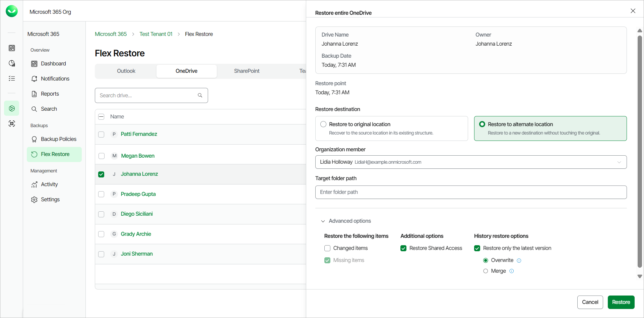Click the D avatar for Diego Siciliani
This screenshot has width=644, height=318.
114,214
